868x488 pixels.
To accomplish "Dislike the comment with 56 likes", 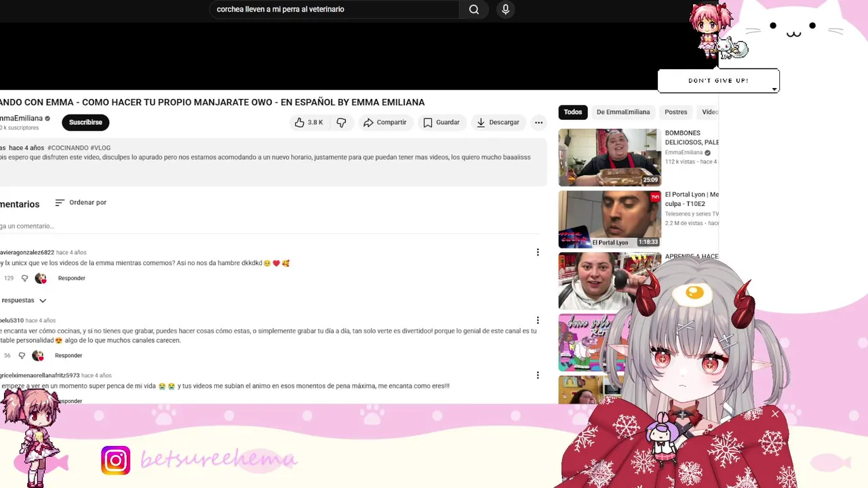I will click(x=22, y=356).
